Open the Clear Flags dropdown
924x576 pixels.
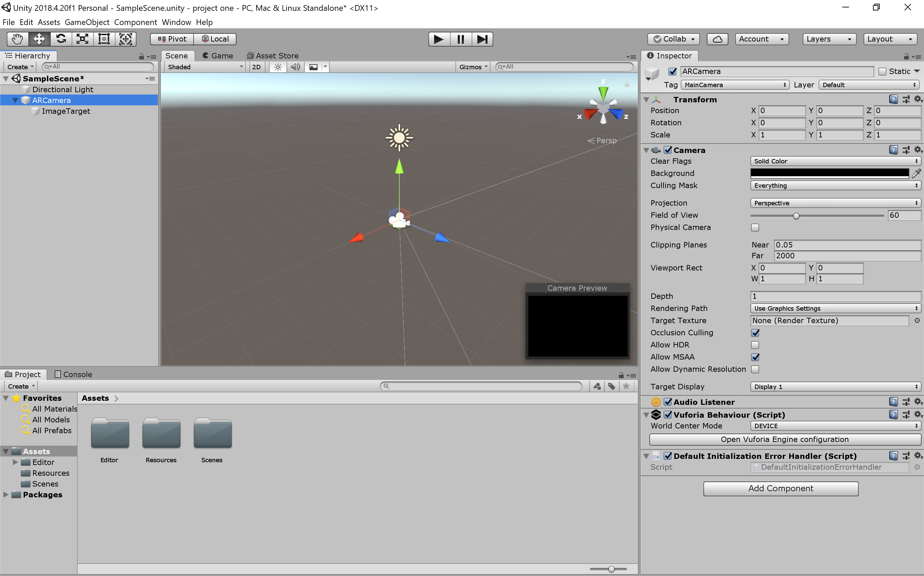pyautogui.click(x=835, y=161)
